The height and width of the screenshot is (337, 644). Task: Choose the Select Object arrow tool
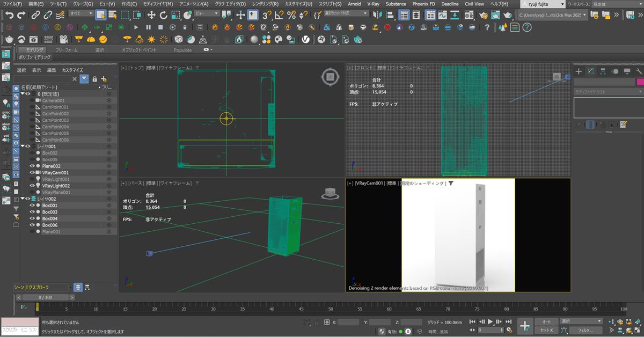point(101,14)
